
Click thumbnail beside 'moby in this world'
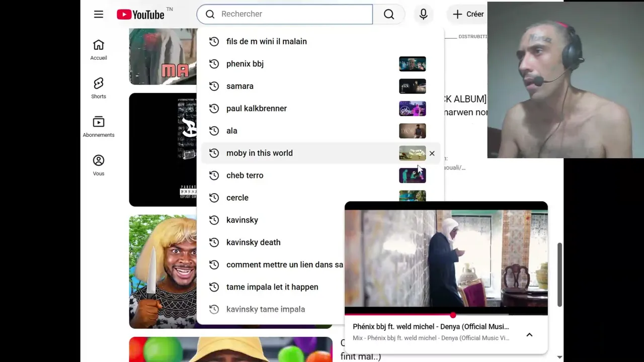click(413, 153)
